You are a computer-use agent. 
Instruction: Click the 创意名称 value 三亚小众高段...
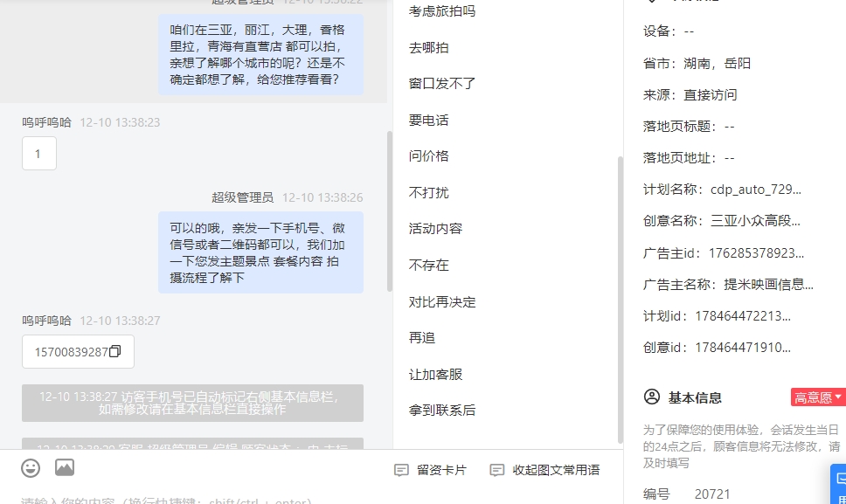pos(755,221)
